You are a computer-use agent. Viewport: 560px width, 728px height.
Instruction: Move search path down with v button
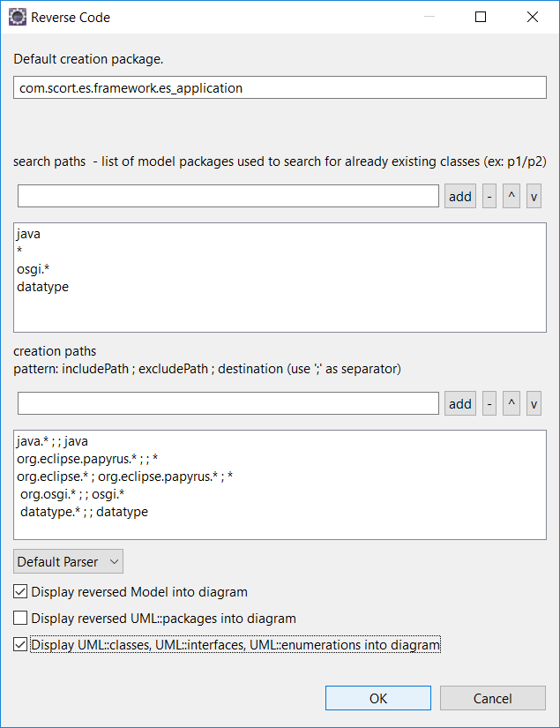click(534, 197)
